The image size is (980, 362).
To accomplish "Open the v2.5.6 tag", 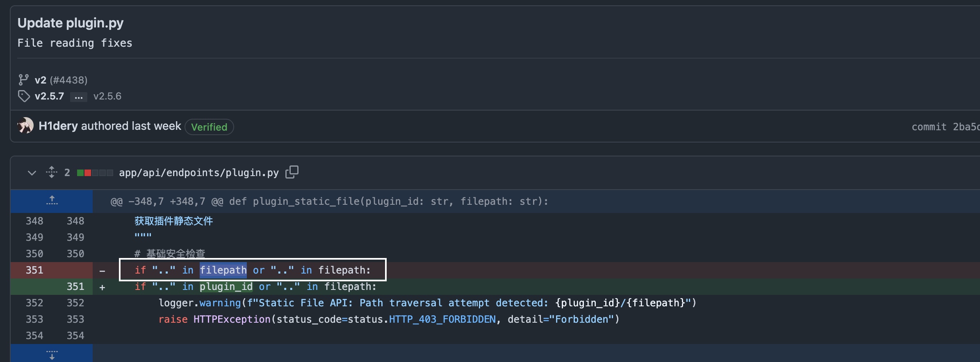I will (107, 96).
